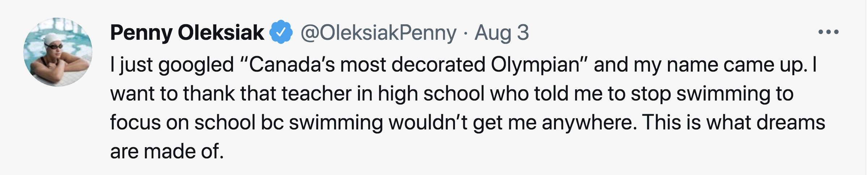The image size is (868, 175).
Task: Open the @OleksiakPenny handle link
Action: [x=378, y=33]
